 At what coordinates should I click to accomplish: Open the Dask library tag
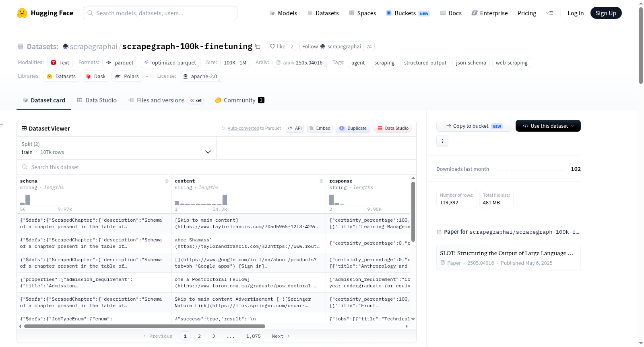tap(95, 76)
